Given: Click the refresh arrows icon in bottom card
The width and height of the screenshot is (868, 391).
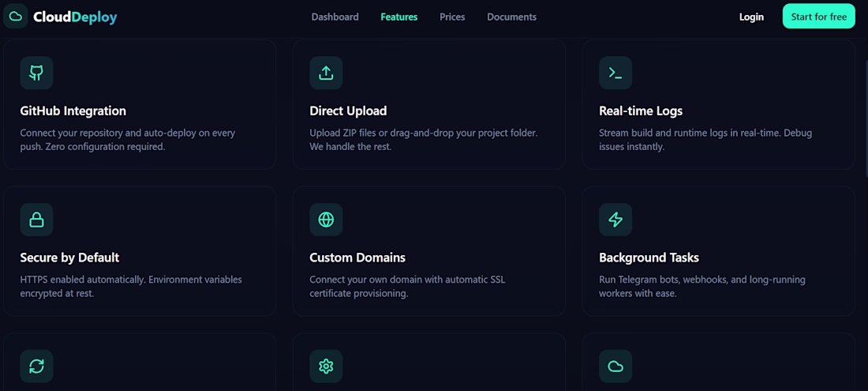Looking at the screenshot, I should click(36, 366).
